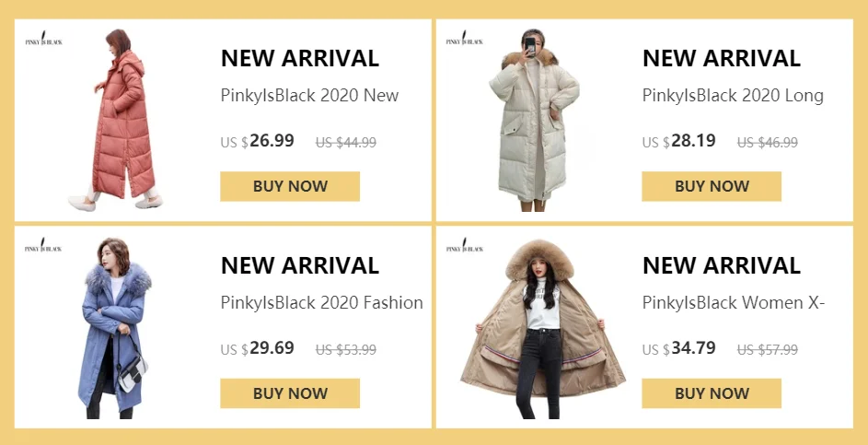Viewport: 868px width, 445px height.
Task: Click PinkyIsBlack logo on khaki parka card
Action: pos(465,245)
